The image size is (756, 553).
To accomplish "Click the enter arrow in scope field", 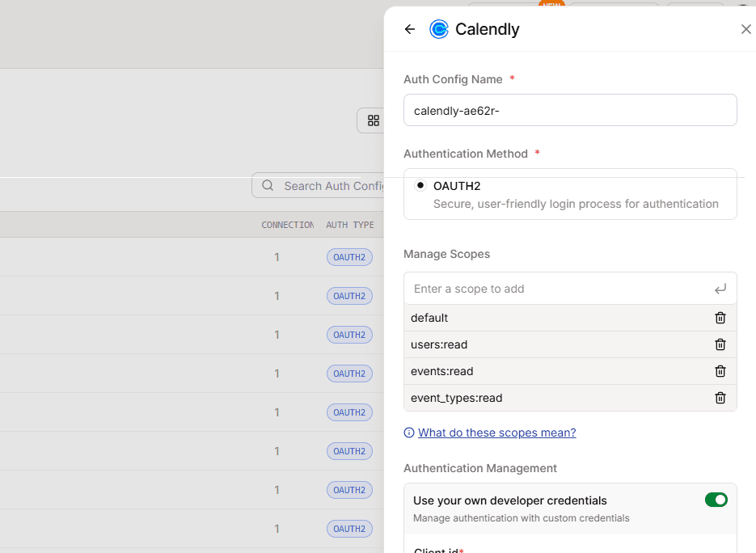I will [x=720, y=289].
